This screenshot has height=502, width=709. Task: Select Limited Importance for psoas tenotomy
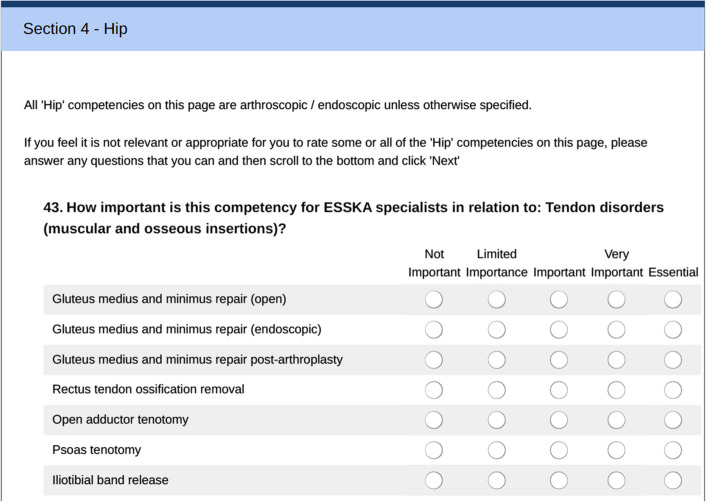point(497,450)
